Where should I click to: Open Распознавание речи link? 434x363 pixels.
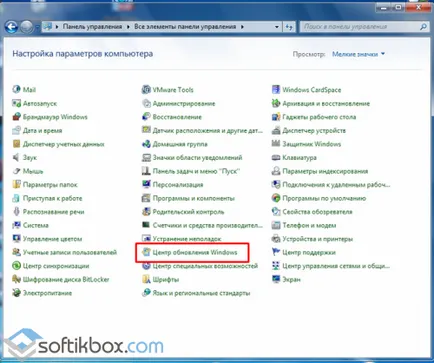[53, 212]
